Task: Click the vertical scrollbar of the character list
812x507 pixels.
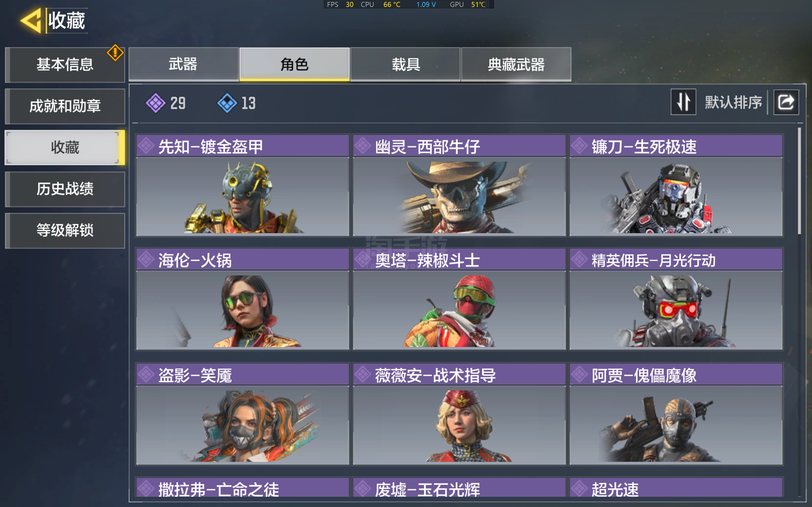Action: [x=800, y=181]
